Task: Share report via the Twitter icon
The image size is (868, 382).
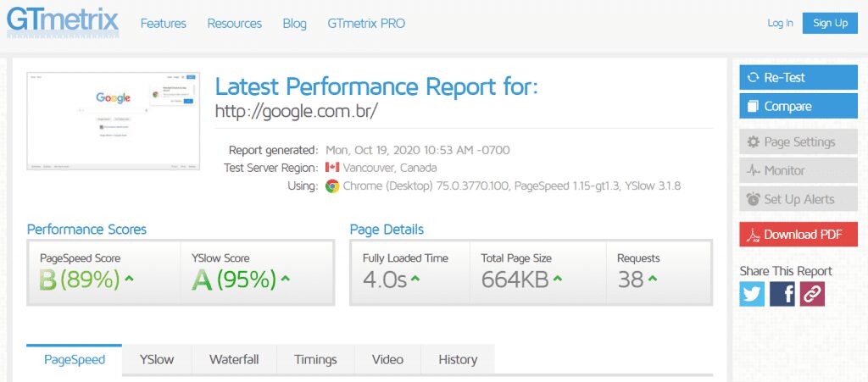Action: (752, 294)
